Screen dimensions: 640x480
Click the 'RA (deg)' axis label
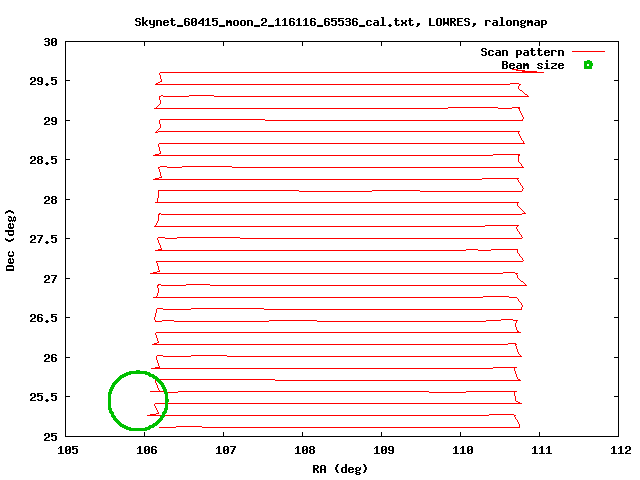pos(340,469)
